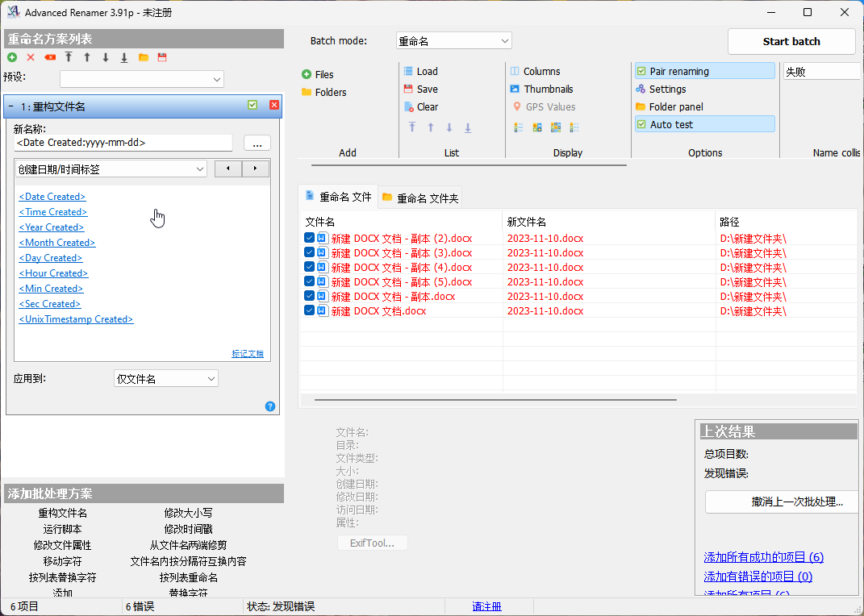Add new renaming method with green plus

coord(12,57)
